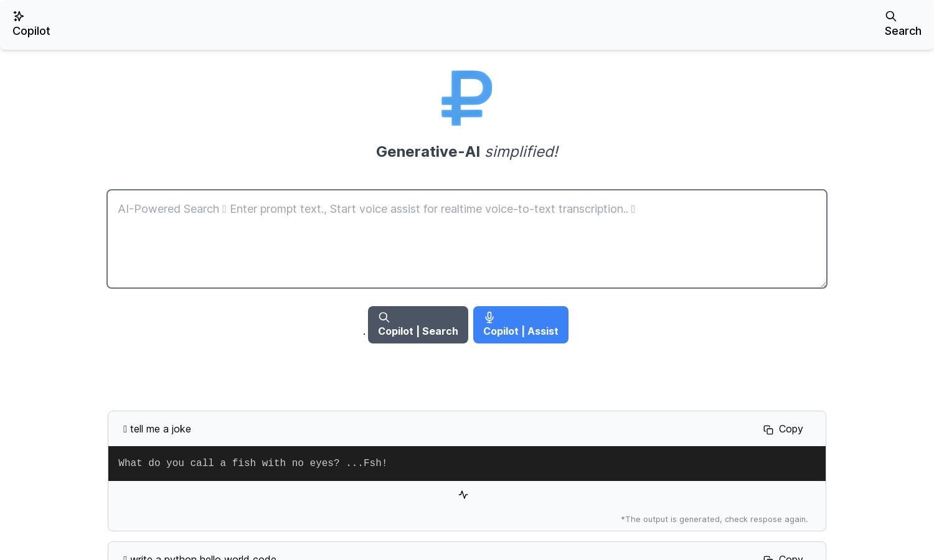Click copy icon on python hello world card

768,558
